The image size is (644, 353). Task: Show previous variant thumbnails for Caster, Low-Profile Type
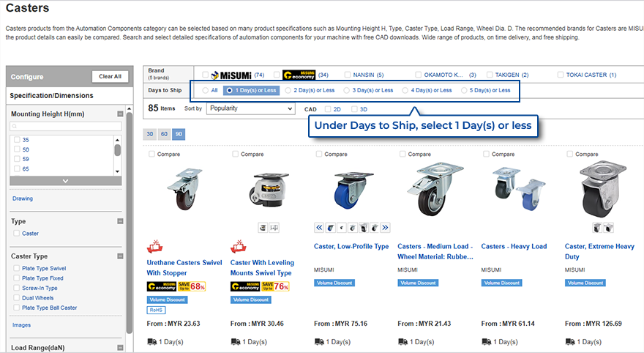click(319, 227)
